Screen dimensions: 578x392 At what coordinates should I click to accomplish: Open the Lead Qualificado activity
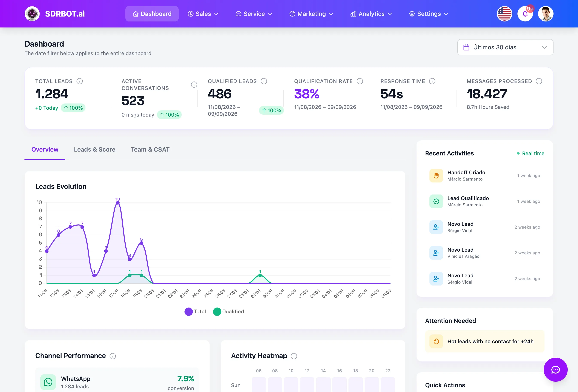485,201
